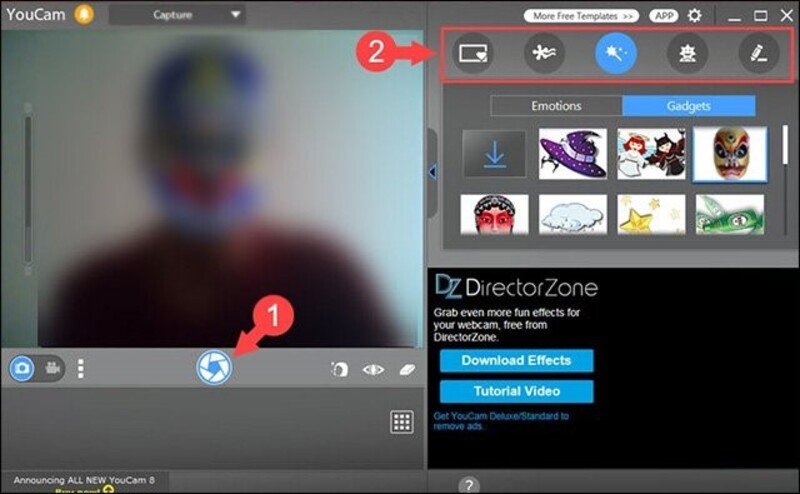Switch to photo camera mode

click(x=22, y=368)
